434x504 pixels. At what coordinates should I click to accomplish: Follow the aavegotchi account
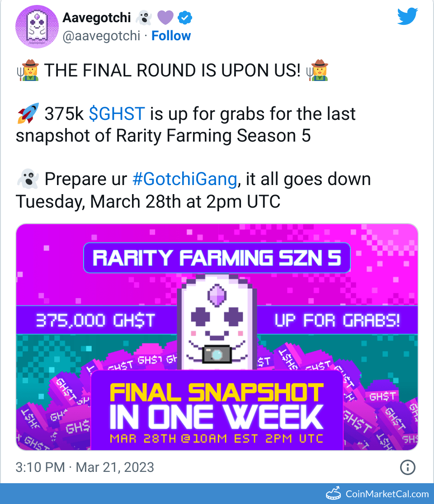[171, 36]
